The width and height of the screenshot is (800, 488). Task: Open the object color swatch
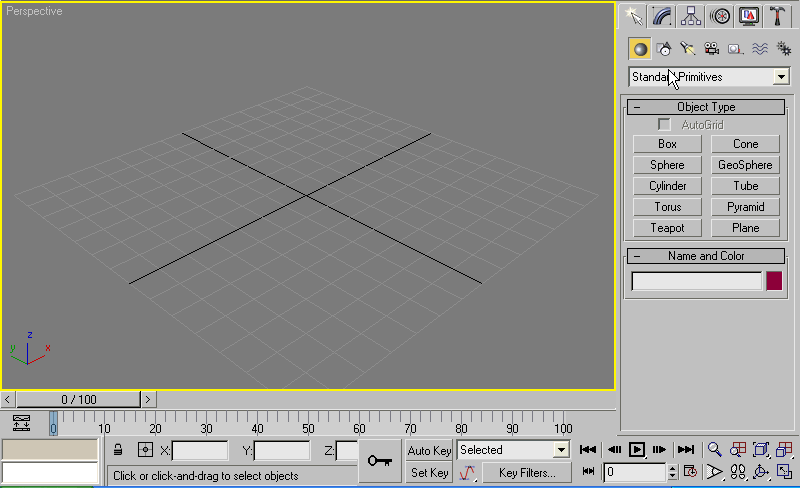pos(774,281)
